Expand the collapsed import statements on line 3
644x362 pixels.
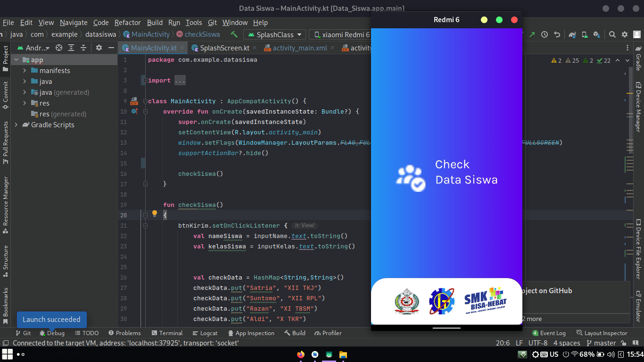point(144,80)
